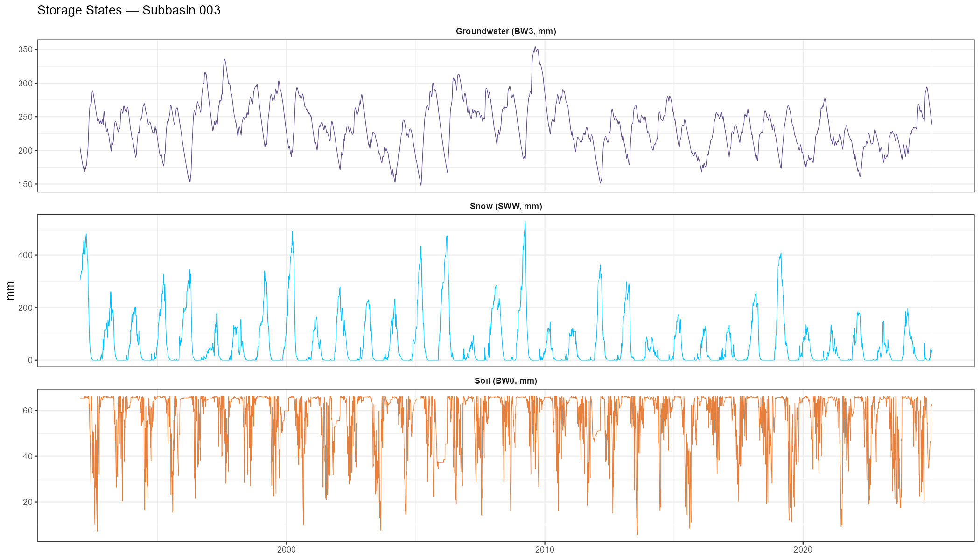The height and width of the screenshot is (560, 980).
Task: Click the mm y-axis title
Action: (10, 290)
